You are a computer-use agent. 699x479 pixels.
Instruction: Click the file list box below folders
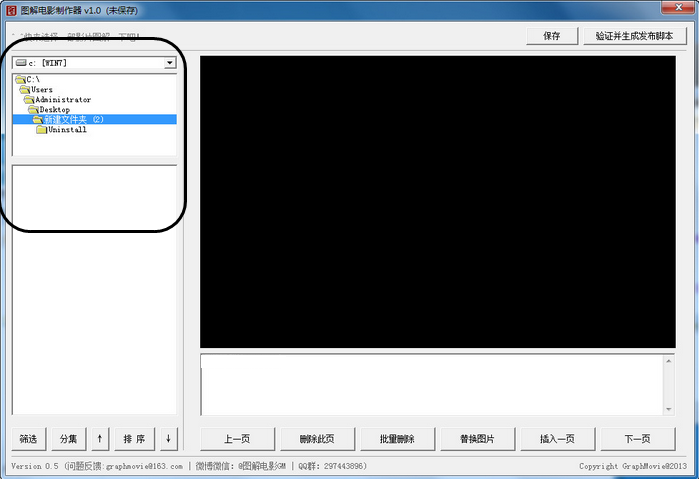(x=95, y=290)
